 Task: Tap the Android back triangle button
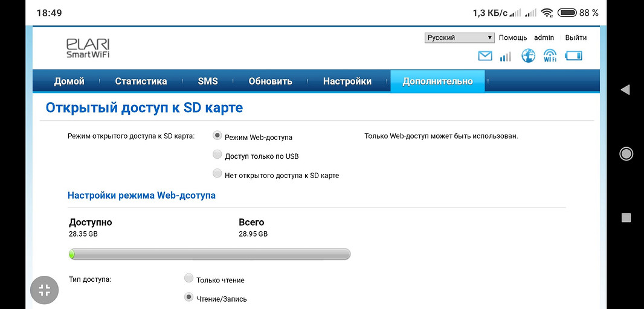point(625,90)
